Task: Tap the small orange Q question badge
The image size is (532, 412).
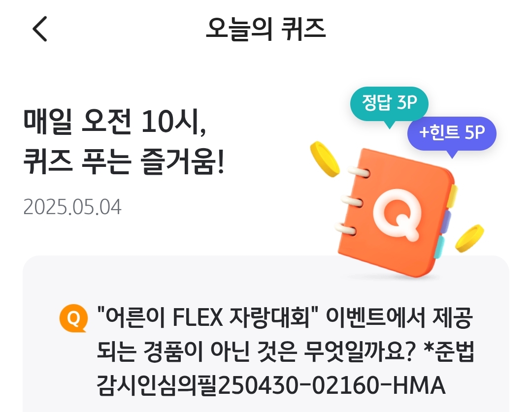Action: 73,318
